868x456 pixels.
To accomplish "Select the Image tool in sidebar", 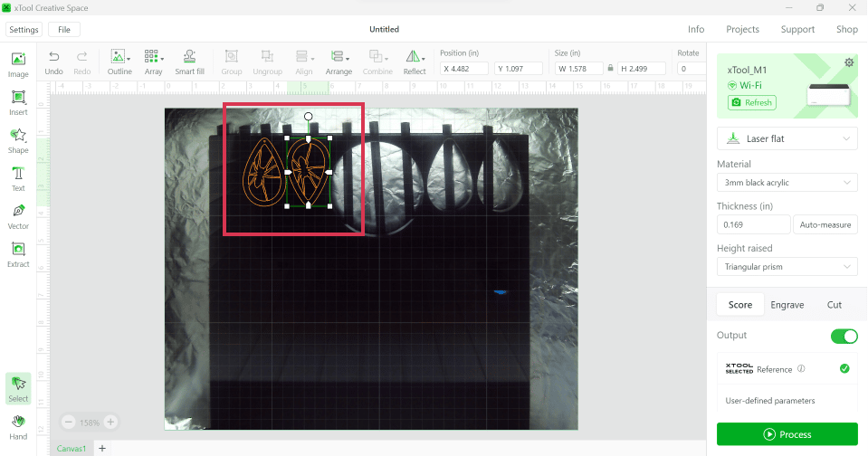I will (x=18, y=65).
